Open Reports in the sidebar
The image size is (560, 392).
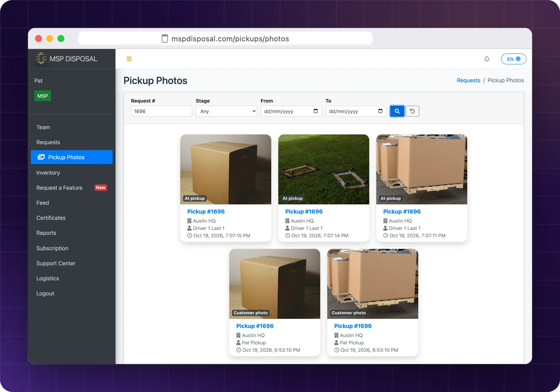coord(46,233)
